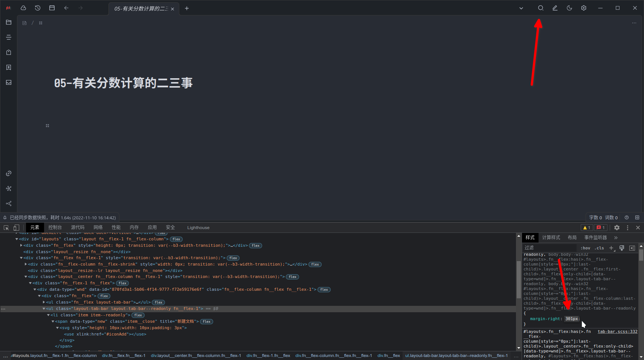This screenshot has width=644, height=360.
Task: Switch to the 计算样式 panel tab
Action: [x=551, y=237]
